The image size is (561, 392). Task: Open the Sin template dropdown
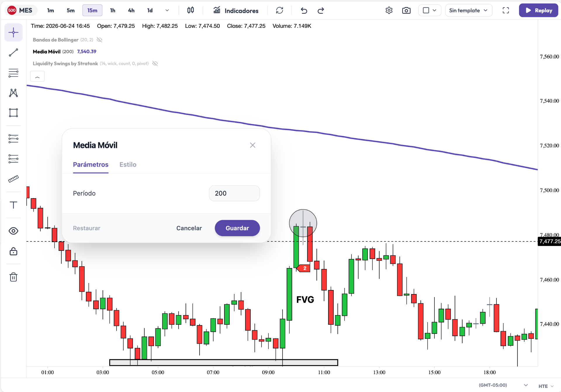(469, 11)
